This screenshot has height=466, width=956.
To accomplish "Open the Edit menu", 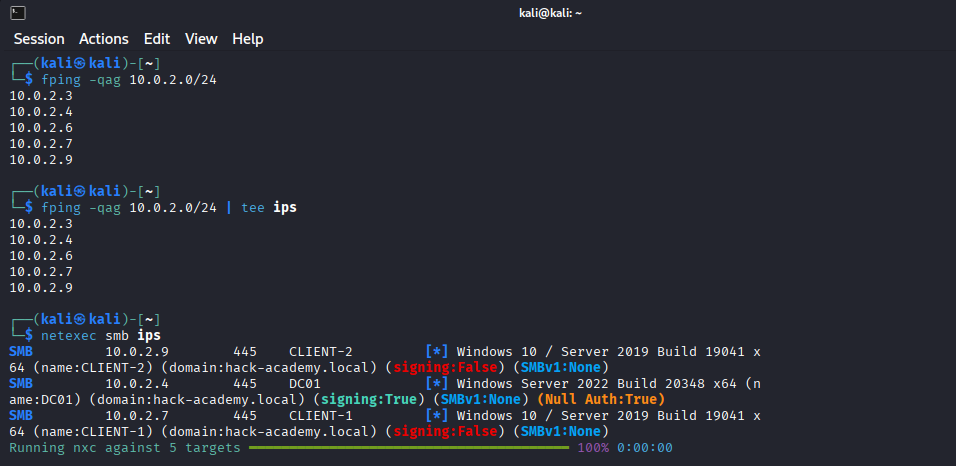I will tap(157, 39).
